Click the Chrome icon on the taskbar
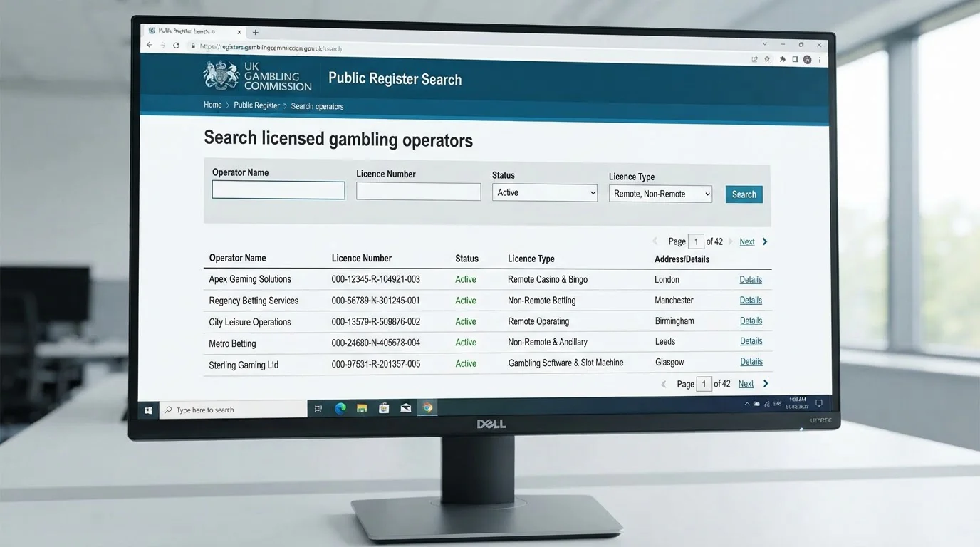The width and height of the screenshot is (980, 547). tap(427, 408)
